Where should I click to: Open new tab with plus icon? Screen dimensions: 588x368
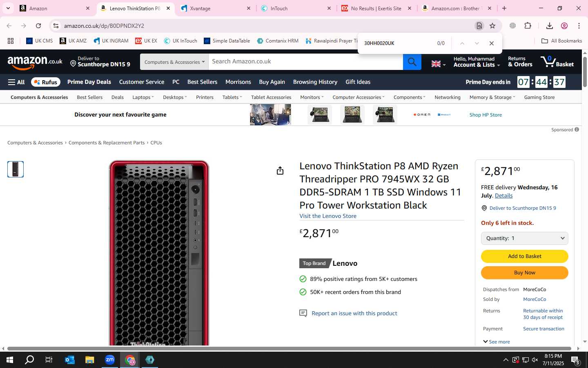pyautogui.click(x=504, y=8)
